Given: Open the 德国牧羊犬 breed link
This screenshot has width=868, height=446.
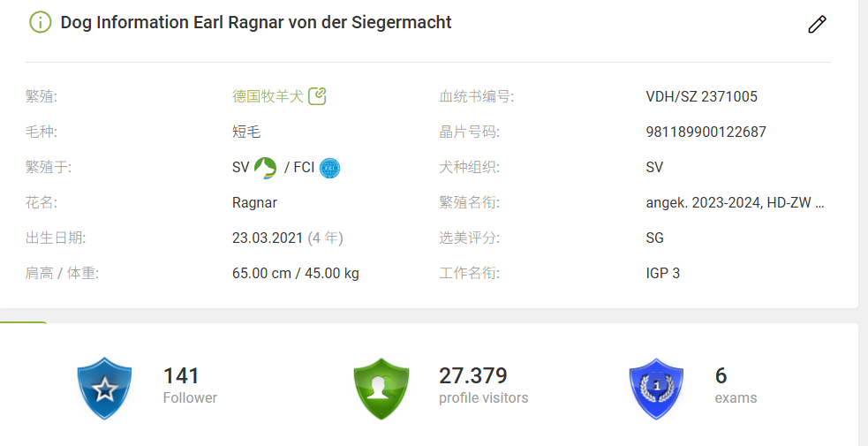Looking at the screenshot, I should point(268,97).
